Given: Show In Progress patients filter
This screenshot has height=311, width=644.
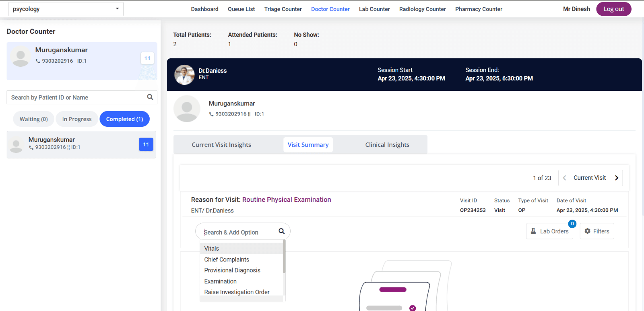Looking at the screenshot, I should 77,119.
